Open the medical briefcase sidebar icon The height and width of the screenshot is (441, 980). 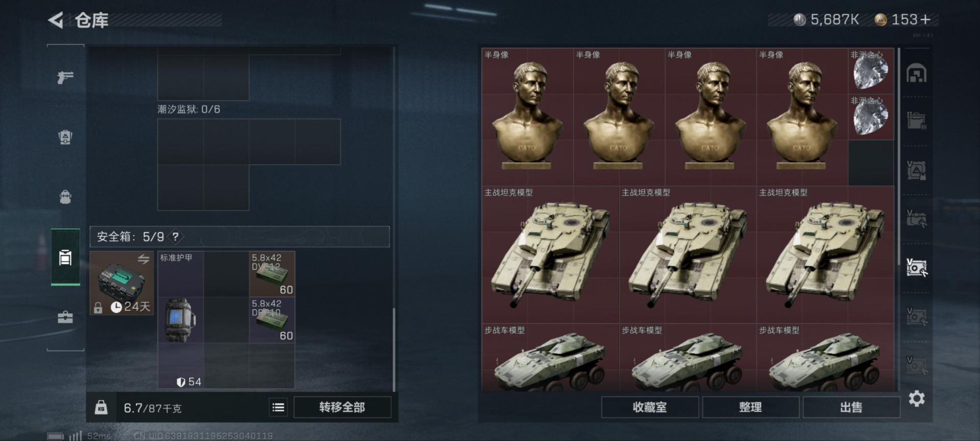(65, 317)
